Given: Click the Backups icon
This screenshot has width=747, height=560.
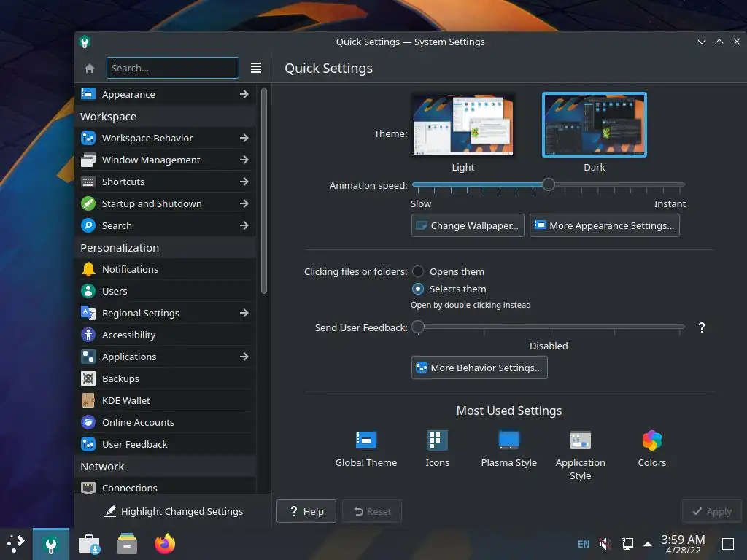Looking at the screenshot, I should click(x=88, y=378).
